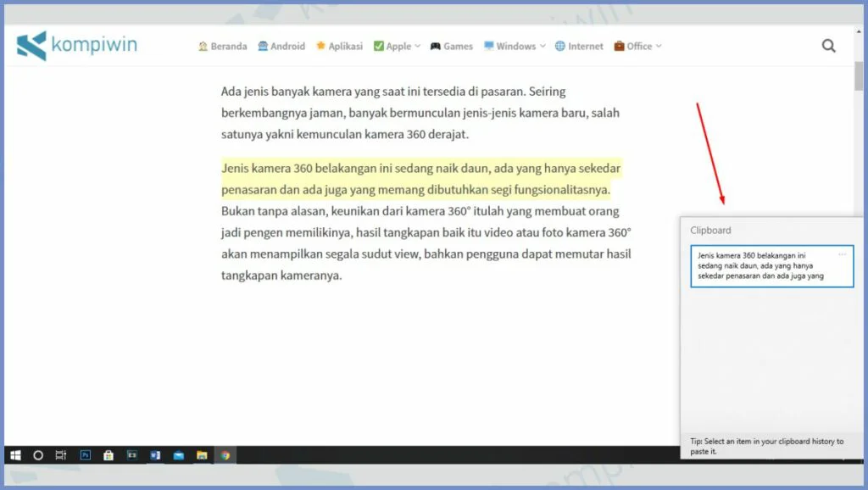868x490 pixels.
Task: Open the Android menu item
Action: pos(281,47)
